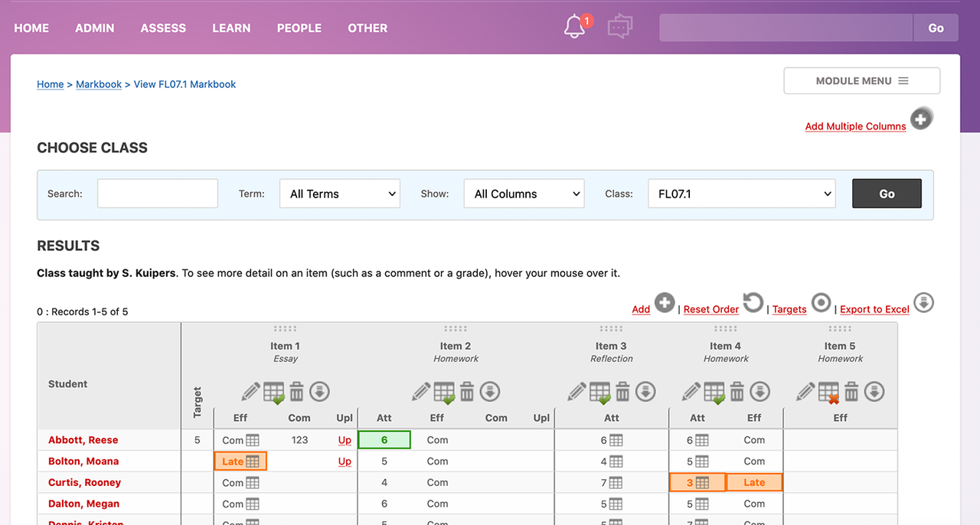Click the Targets text link

789,309
